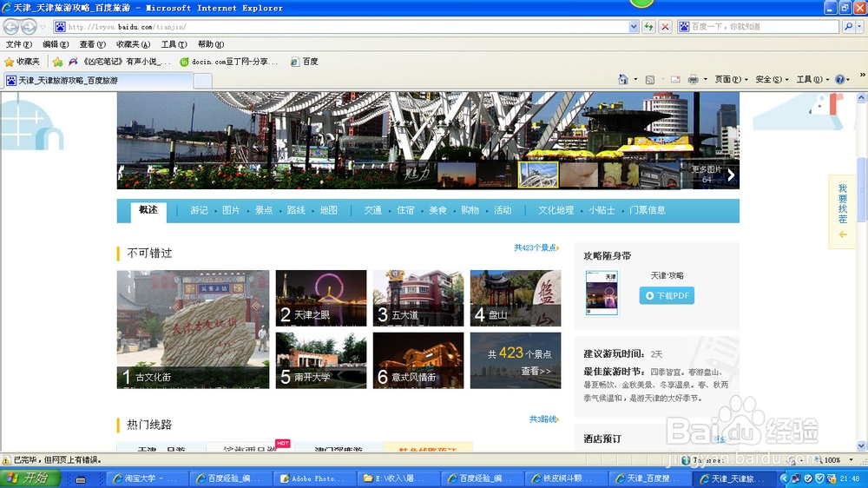
Task: Open the 帮助(H) Help menu
Action: [210, 44]
